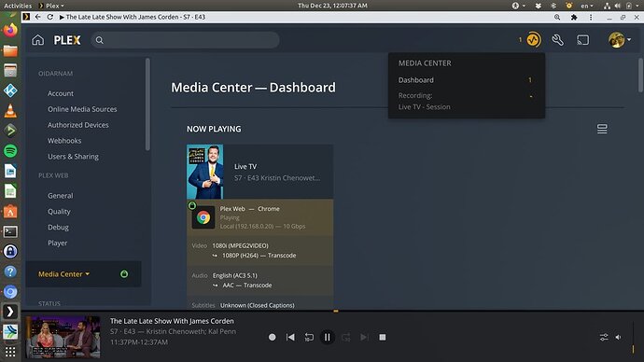
Task: Click the secure lock badge on session card
Action: coord(192,205)
